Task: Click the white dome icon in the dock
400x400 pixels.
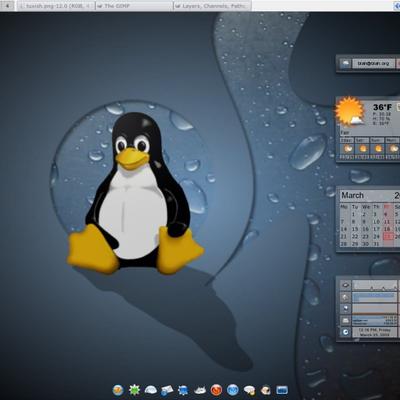Action: click(151, 390)
